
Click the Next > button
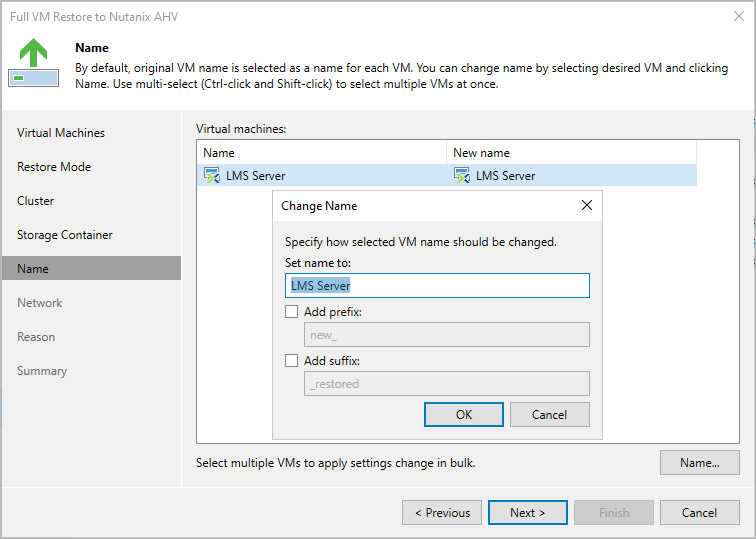527,513
